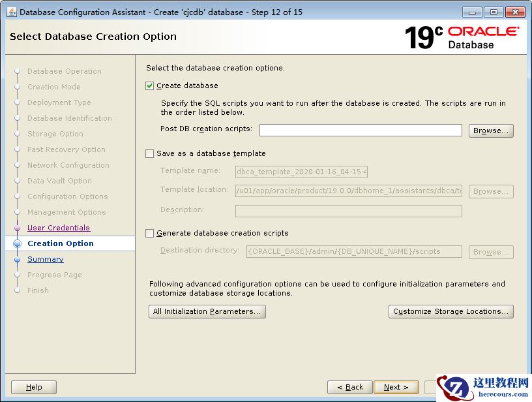Minimize the Database Configuration Assistant window

pyautogui.click(x=472, y=12)
